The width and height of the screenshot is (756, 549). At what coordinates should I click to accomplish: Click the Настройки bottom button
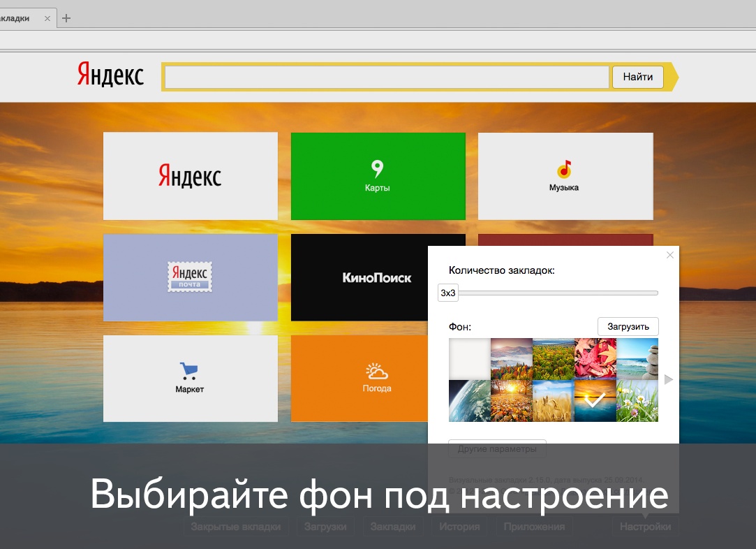tap(646, 527)
